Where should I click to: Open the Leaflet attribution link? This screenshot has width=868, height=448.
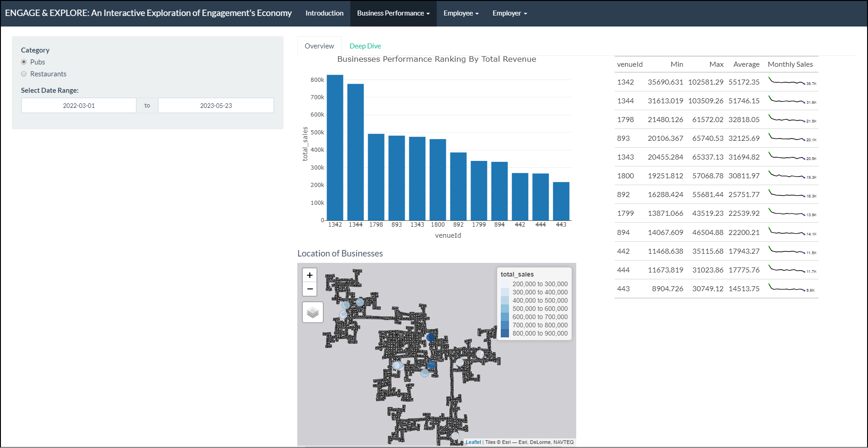pos(473,442)
